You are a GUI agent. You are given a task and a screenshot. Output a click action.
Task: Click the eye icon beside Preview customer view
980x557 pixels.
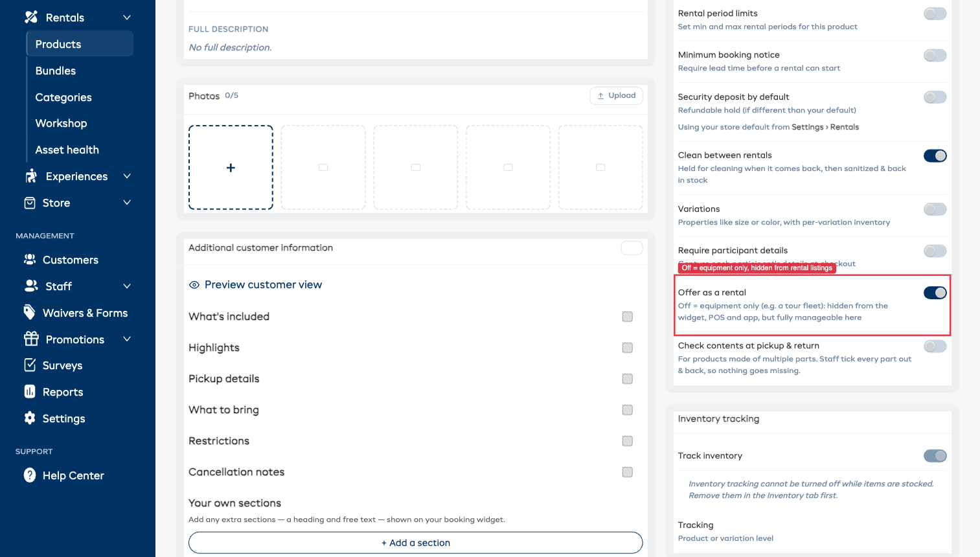(194, 285)
